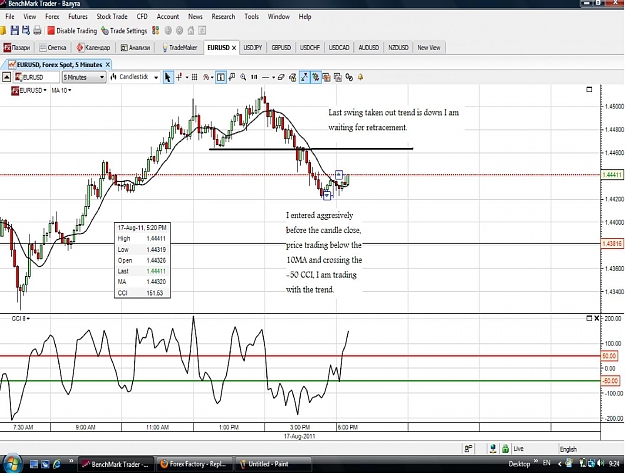625x475 pixels.
Task: Click the Disable Trading button
Action: (x=72, y=31)
